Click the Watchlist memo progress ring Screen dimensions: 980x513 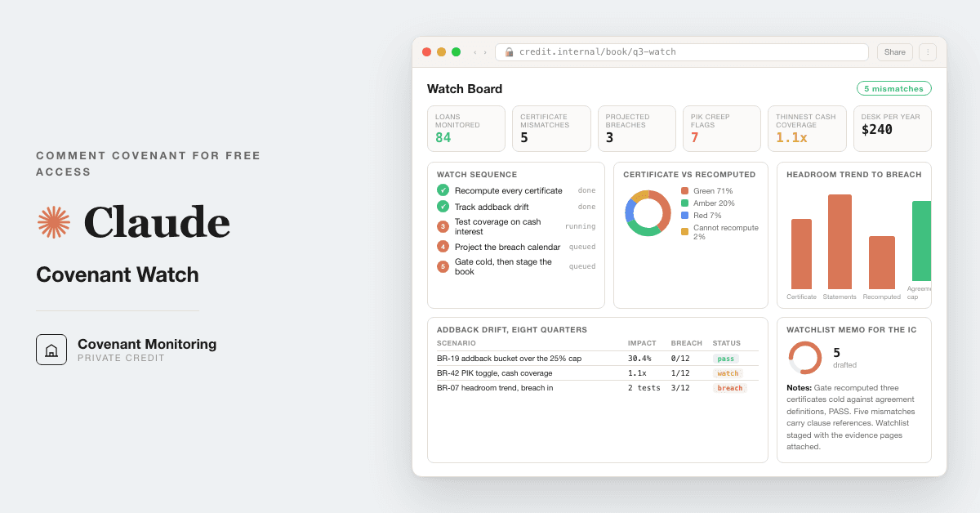click(805, 358)
